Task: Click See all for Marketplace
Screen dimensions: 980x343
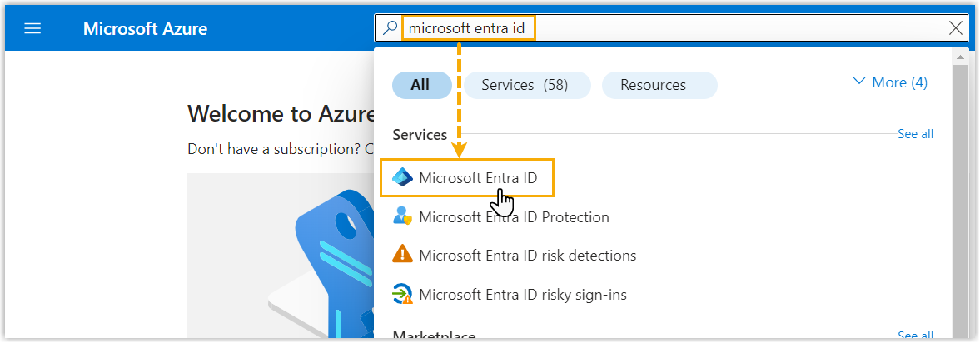Action: pyautogui.click(x=915, y=336)
